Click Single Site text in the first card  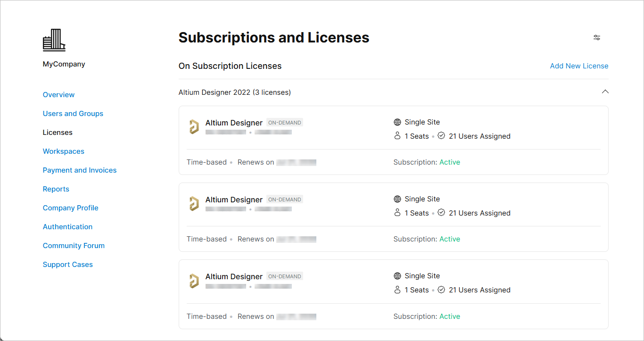(x=422, y=122)
